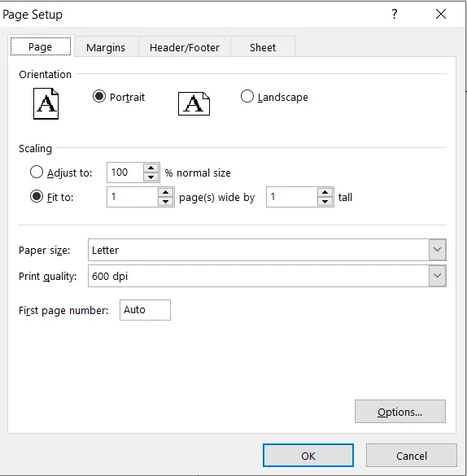The height and width of the screenshot is (476, 467).
Task: Click the '% normal size' text
Action: click(x=198, y=172)
